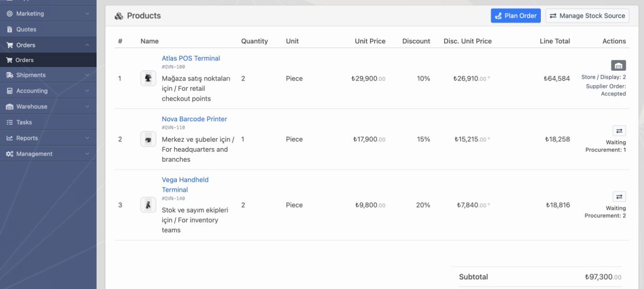Click the stock source swap icon for Nova Barcode Printer
Screen dimensions: 644x289
pos(619,131)
